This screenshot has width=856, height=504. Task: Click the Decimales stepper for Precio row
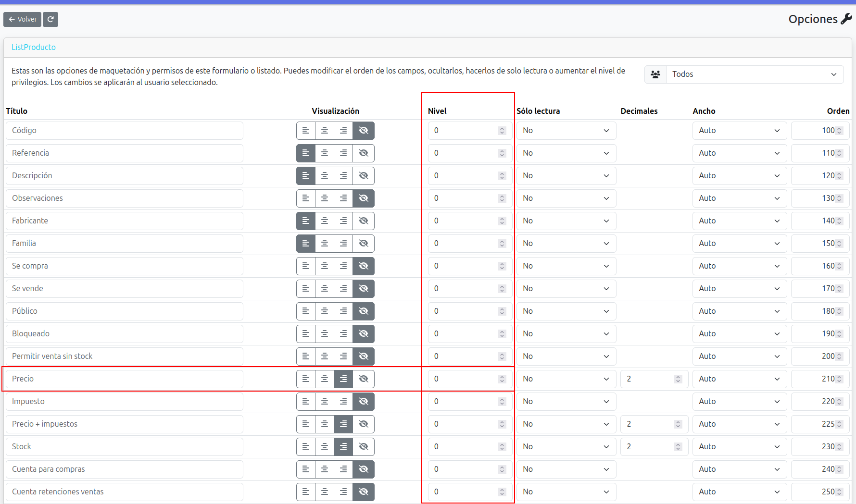[678, 379]
